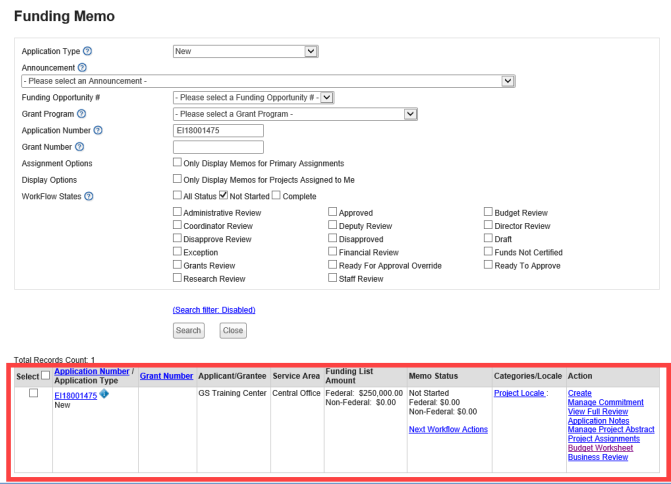Open the Budget Worksheet action link
The width and height of the screenshot is (671, 484).
tap(599, 448)
